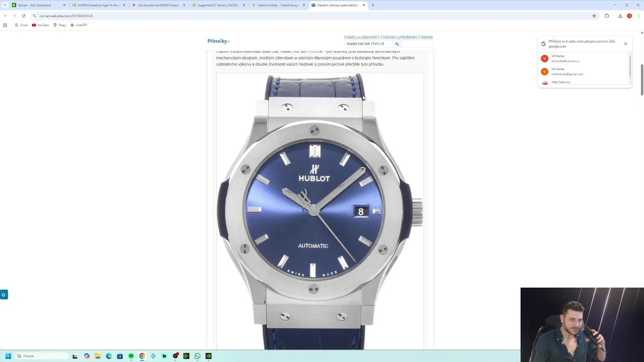Viewport: 644px width, 362px height.
Task: View site information icon in address bar
Action: coord(34,16)
